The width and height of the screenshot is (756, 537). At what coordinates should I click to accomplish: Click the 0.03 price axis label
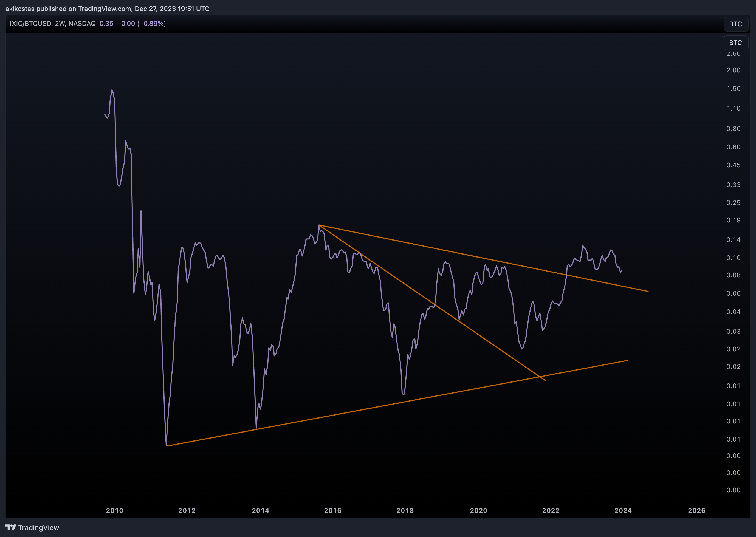coord(734,332)
